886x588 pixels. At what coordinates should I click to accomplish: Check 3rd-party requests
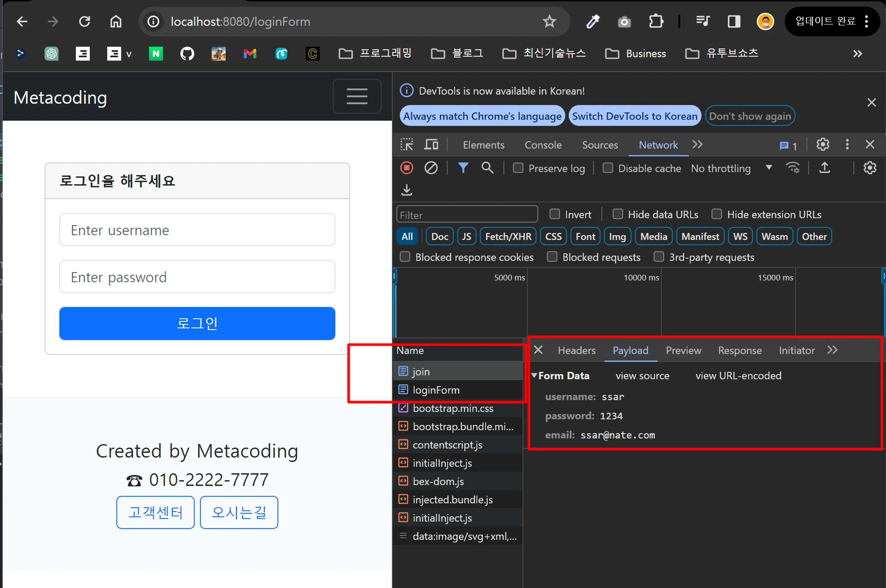(x=658, y=257)
